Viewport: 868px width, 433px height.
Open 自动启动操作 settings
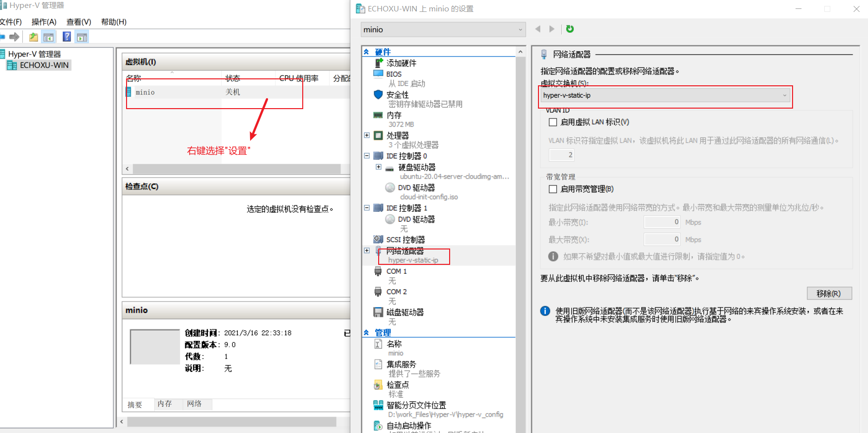tap(408, 426)
